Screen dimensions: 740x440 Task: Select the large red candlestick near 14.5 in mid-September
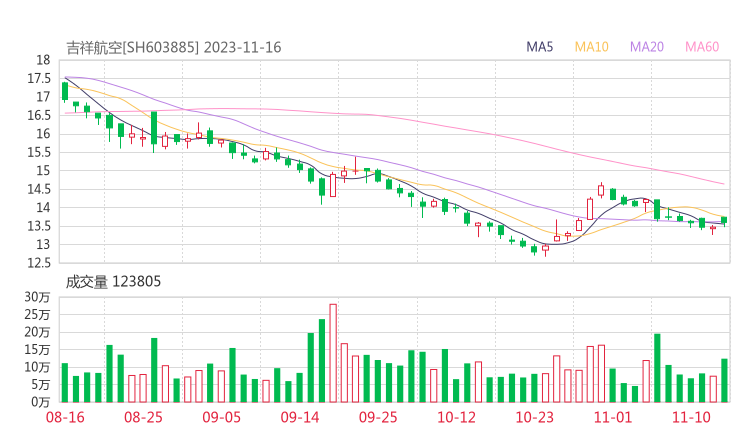333,185
